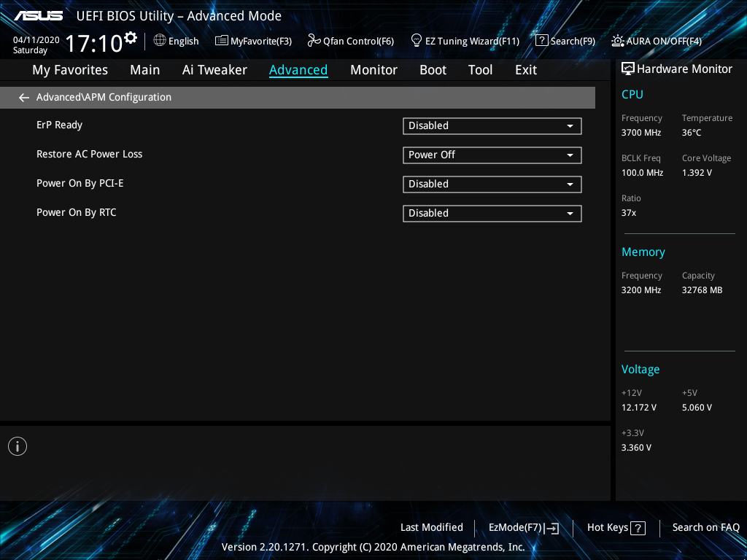Launch EZ Tuning Wizard lightbulb icon
Image resolution: width=747 pixels, height=560 pixels.
tap(417, 40)
